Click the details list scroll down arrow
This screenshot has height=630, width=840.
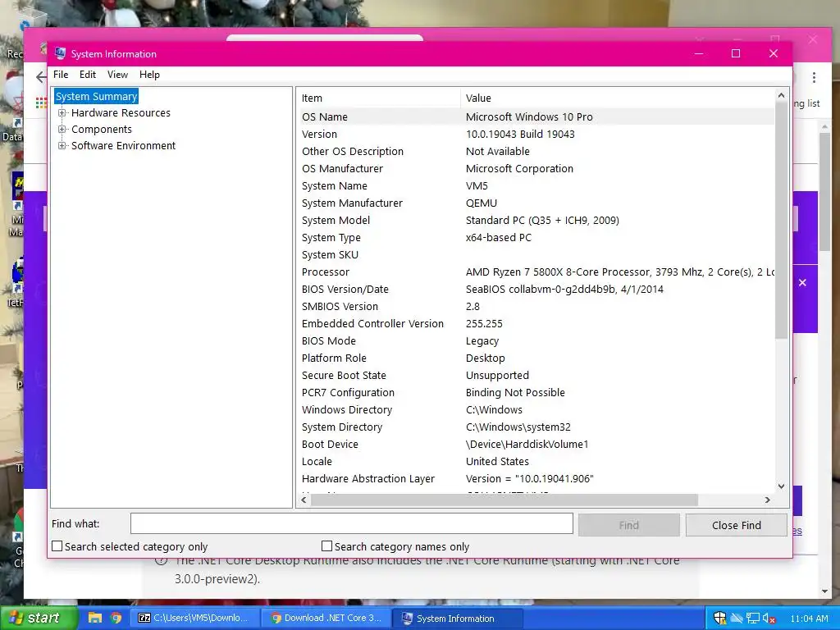coord(781,486)
